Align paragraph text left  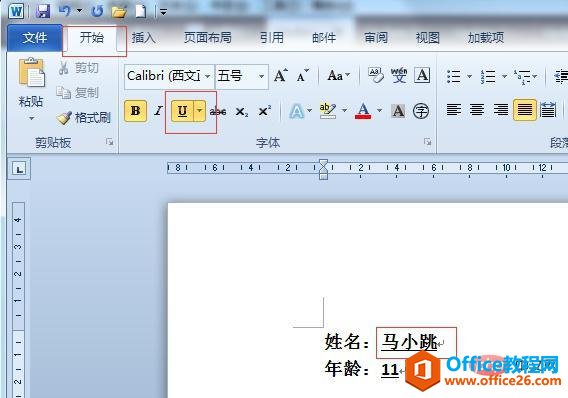tap(454, 109)
